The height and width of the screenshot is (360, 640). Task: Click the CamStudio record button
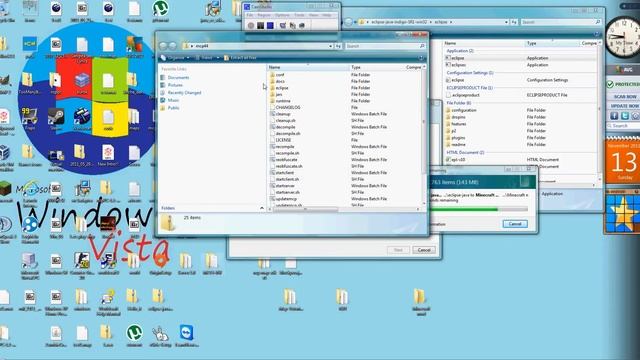coord(251,25)
